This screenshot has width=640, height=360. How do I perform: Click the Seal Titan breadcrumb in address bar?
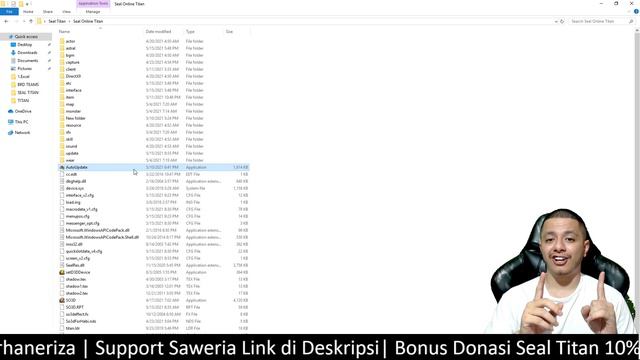click(57, 21)
